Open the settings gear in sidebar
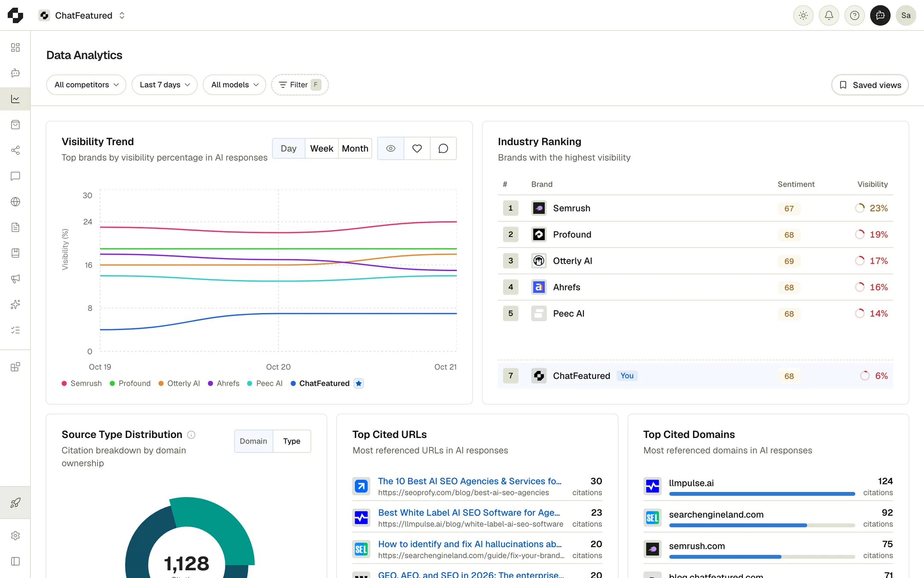924x578 pixels. coord(15,536)
